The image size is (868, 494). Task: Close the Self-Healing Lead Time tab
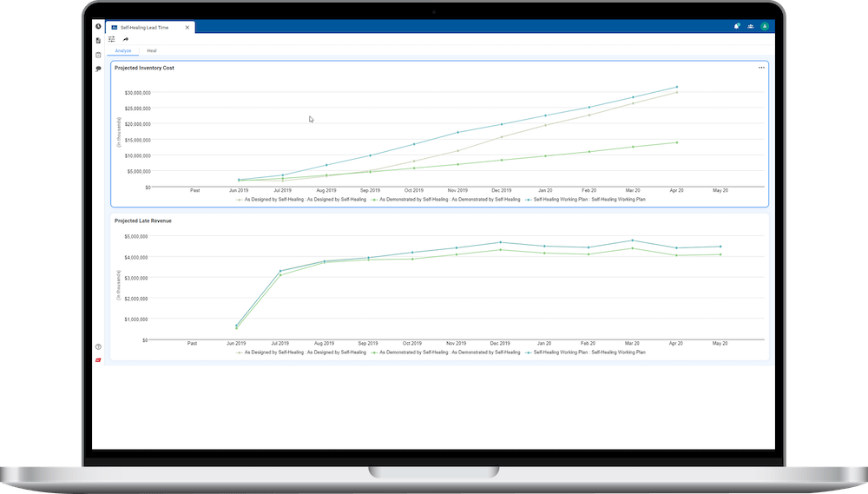tap(187, 27)
